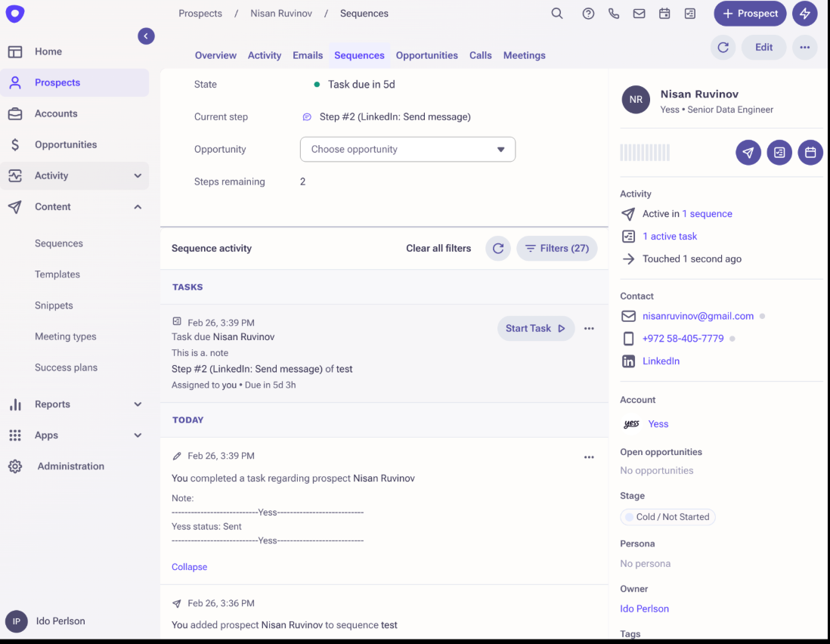Image resolution: width=830 pixels, height=644 pixels.
Task: Open the email compose icon in the top bar
Action: coord(639,14)
